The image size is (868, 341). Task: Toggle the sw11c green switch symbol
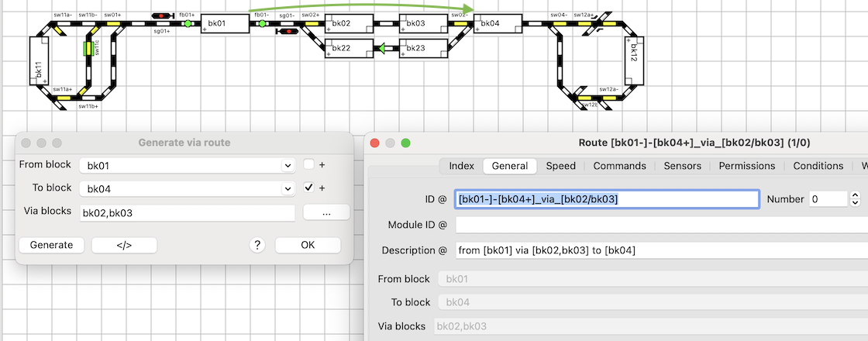[x=88, y=49]
